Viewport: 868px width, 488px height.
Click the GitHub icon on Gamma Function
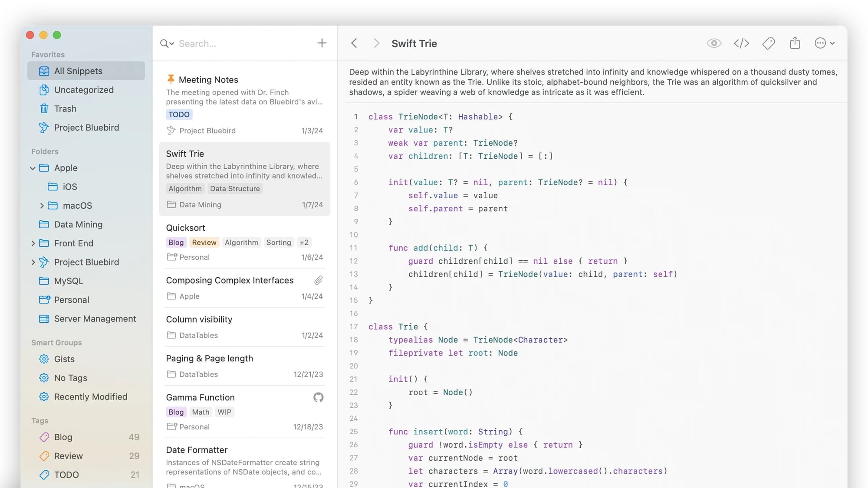[319, 397]
